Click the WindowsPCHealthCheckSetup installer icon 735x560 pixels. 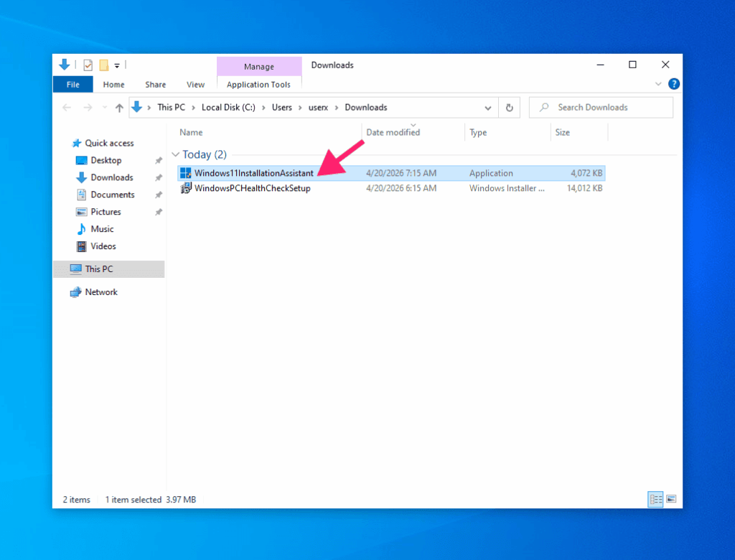pyautogui.click(x=186, y=188)
